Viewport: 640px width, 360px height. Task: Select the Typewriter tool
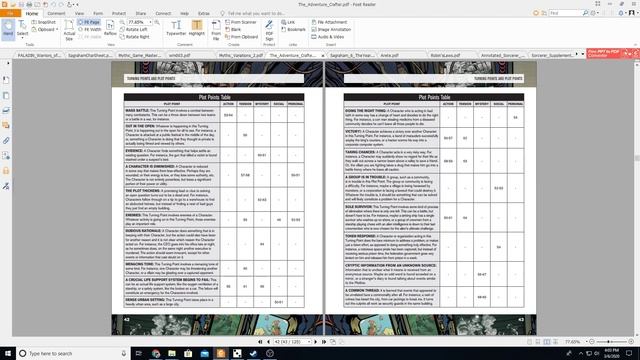[x=176, y=28]
